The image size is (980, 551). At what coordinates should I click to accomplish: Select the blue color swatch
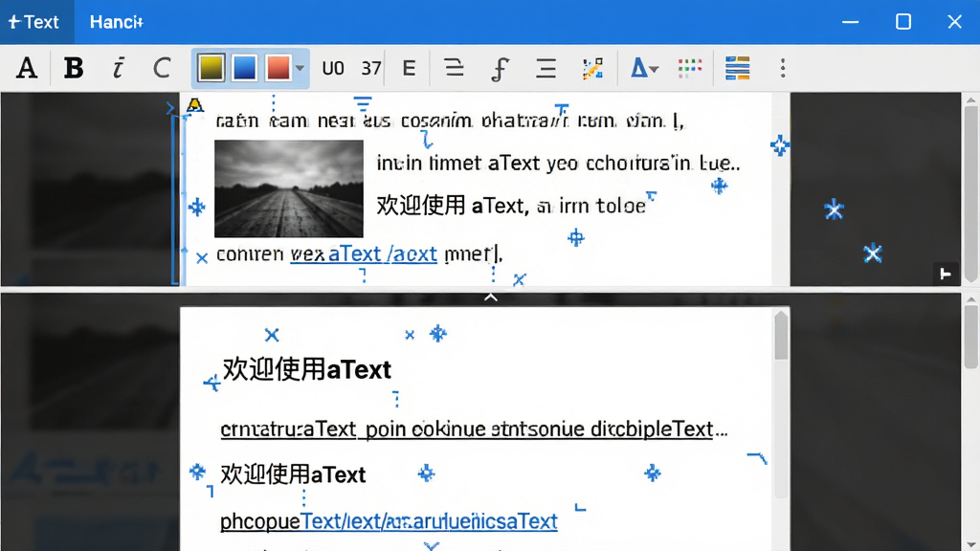pos(244,68)
